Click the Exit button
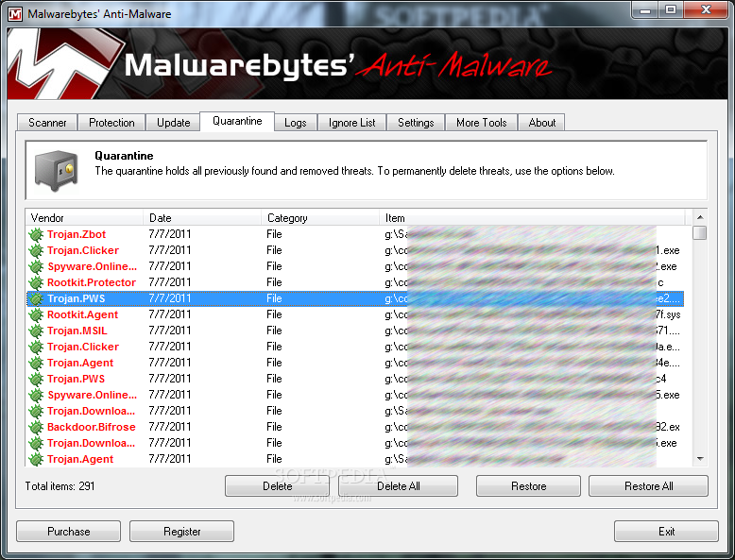The image size is (735, 560). coord(666,532)
